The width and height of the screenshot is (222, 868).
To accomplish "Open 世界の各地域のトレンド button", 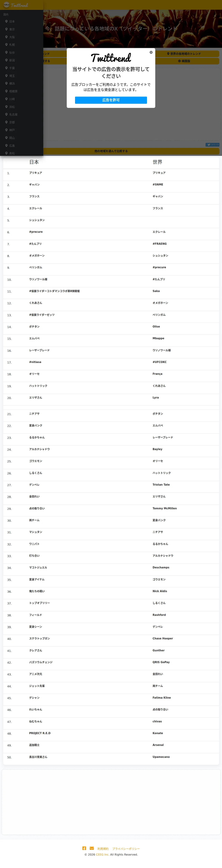I will point(184,54).
